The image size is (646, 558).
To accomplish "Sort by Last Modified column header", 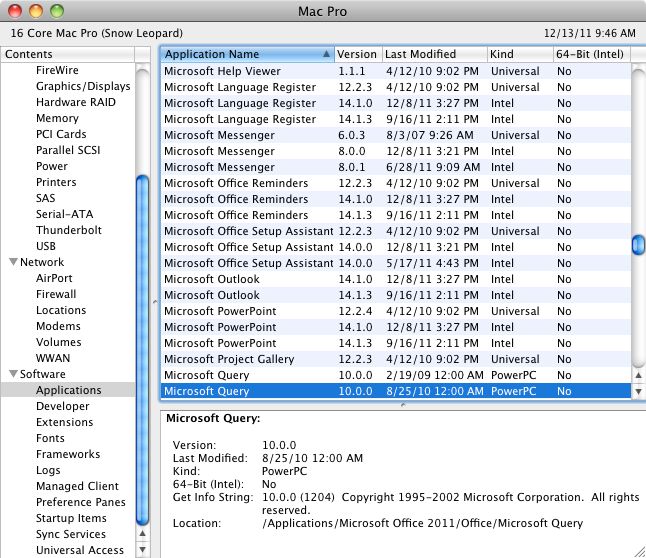I will (435, 54).
